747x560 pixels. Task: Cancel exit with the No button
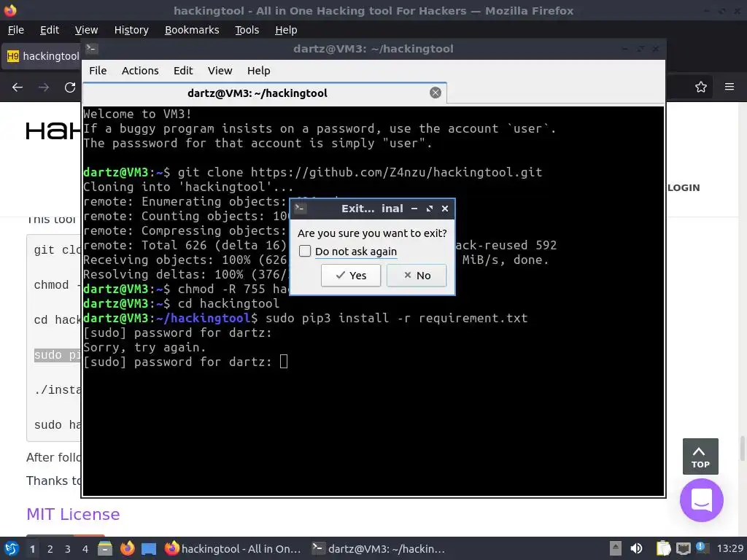[417, 275]
